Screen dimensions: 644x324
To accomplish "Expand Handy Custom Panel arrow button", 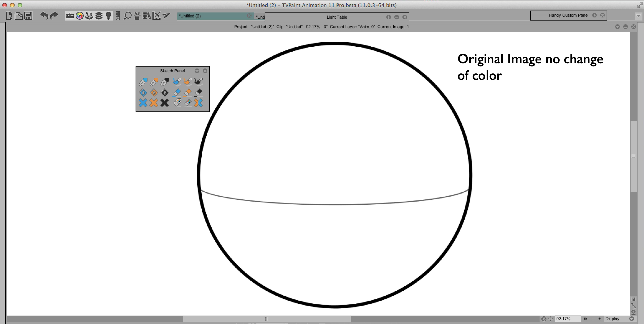I will (x=594, y=15).
